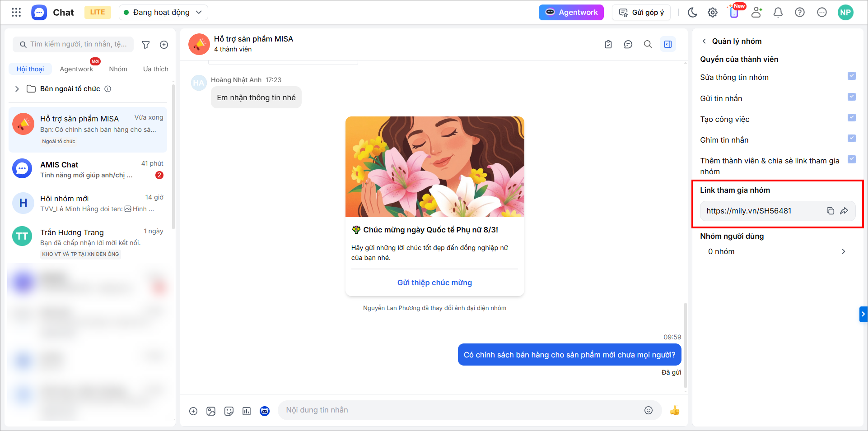Click the https://mily.vn/SH56481 link text
Viewport: 868px width, 431px height.
pos(749,211)
